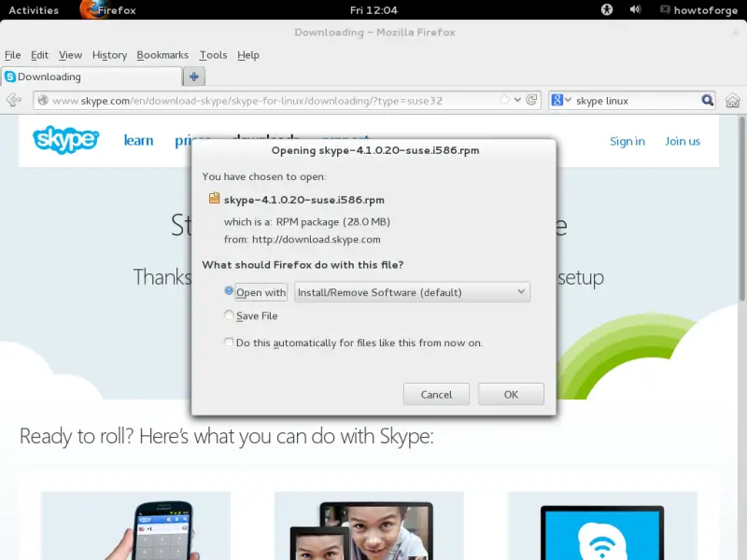Open the Edit menu
The height and width of the screenshot is (560, 747).
click(39, 55)
